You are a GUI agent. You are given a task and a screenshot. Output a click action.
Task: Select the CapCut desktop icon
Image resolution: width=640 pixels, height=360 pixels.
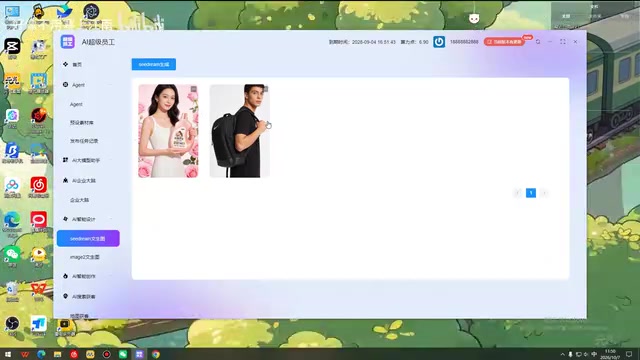12,49
